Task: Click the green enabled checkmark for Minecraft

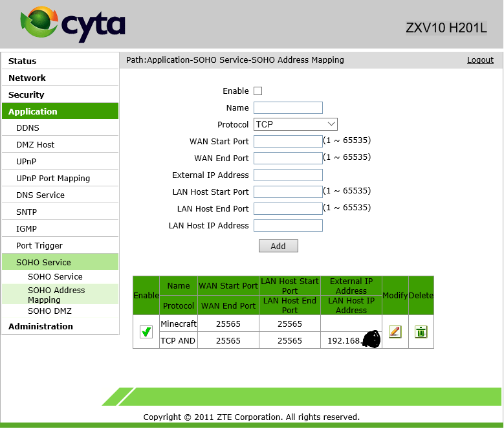Action: coord(146,332)
